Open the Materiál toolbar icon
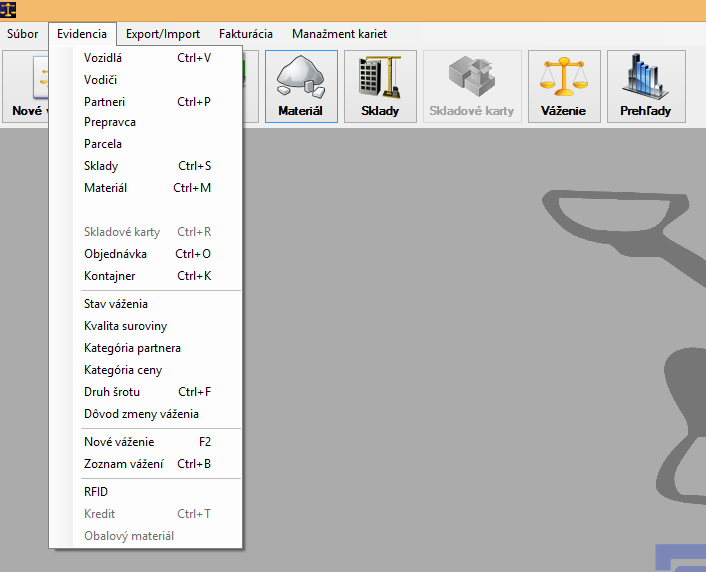This screenshot has height=572, width=706. coord(300,86)
